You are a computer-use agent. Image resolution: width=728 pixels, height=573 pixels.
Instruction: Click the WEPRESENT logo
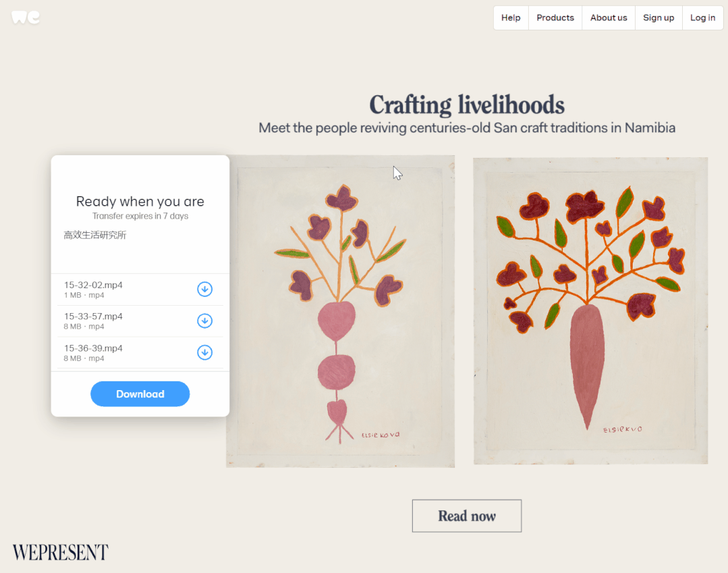(60, 552)
